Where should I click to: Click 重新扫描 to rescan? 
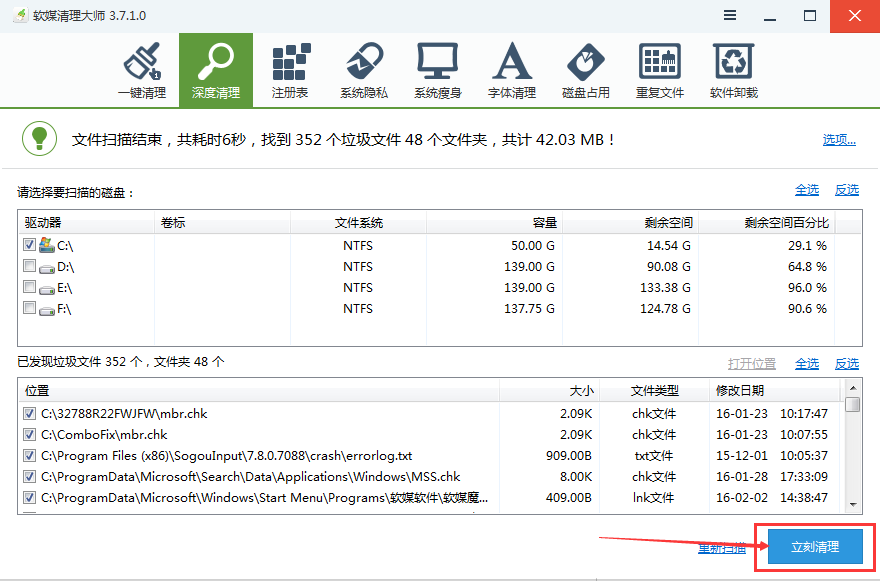(722, 548)
